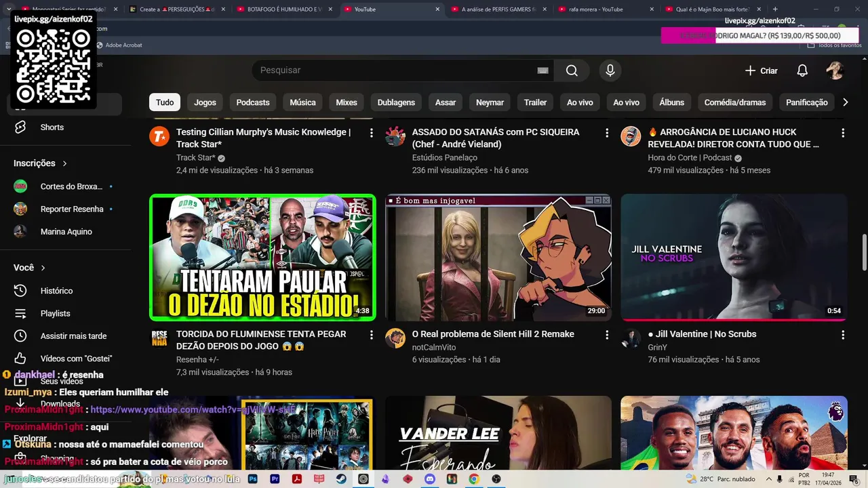Expand the Você section

click(x=30, y=268)
